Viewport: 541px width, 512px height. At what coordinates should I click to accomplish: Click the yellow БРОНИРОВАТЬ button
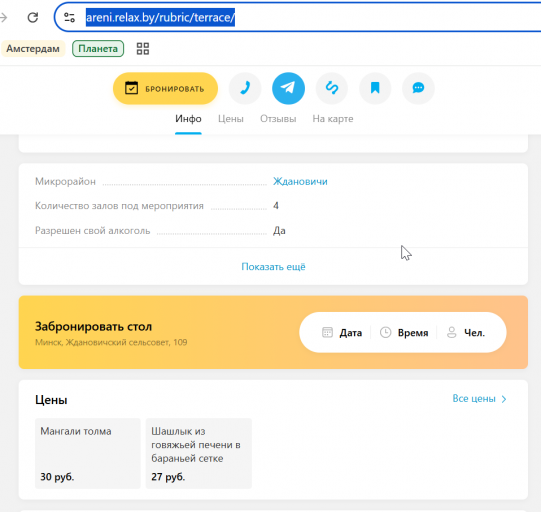(165, 89)
